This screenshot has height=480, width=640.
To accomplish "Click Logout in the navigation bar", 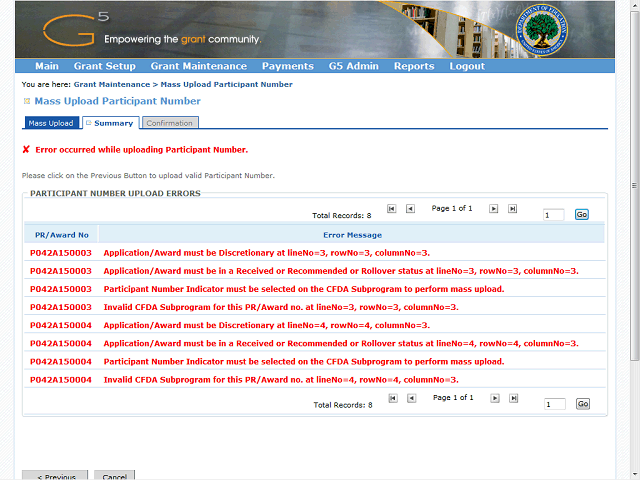I will (467, 66).
